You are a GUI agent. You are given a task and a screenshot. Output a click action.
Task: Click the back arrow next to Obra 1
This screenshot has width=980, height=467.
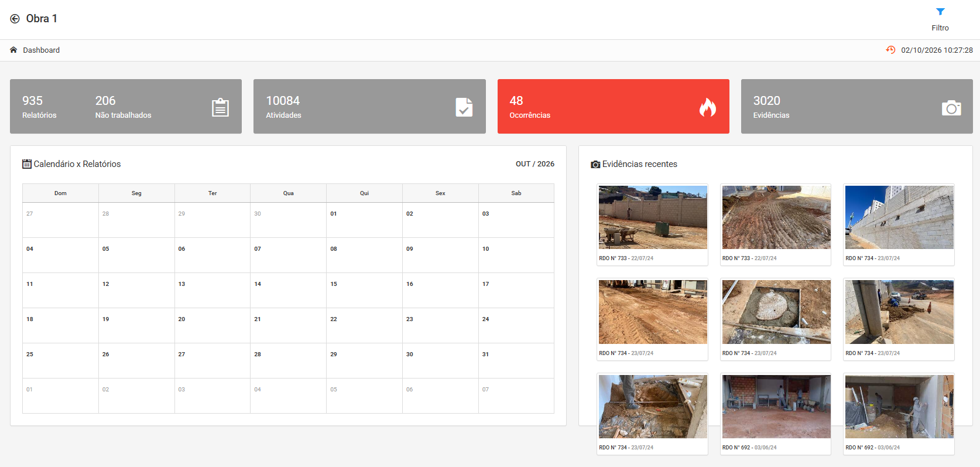[x=15, y=19]
